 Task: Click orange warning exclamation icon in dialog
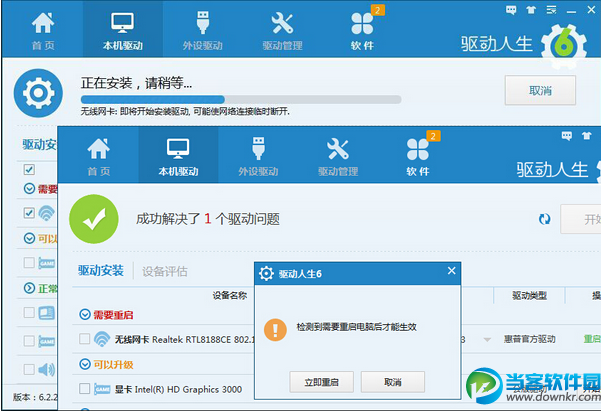(x=275, y=330)
